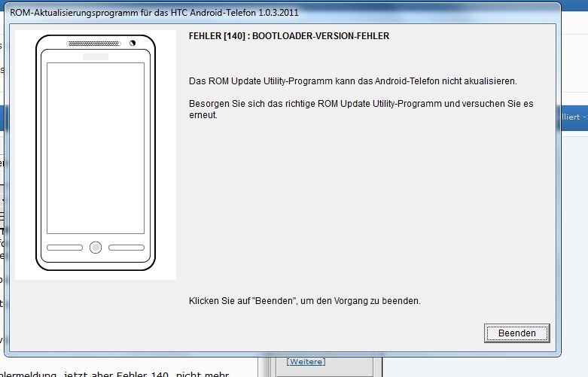588x377 pixels.
Task: Click the Beenden button
Action: [516, 333]
